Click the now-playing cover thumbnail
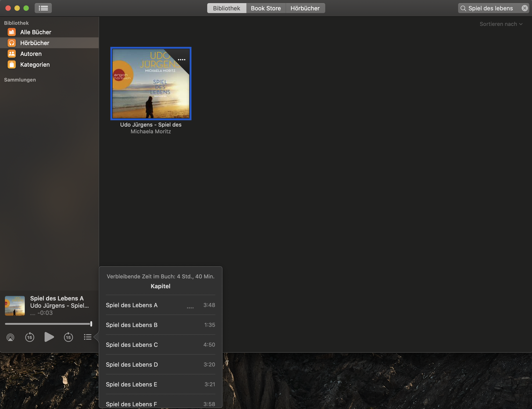This screenshot has width=532, height=409. (15, 306)
